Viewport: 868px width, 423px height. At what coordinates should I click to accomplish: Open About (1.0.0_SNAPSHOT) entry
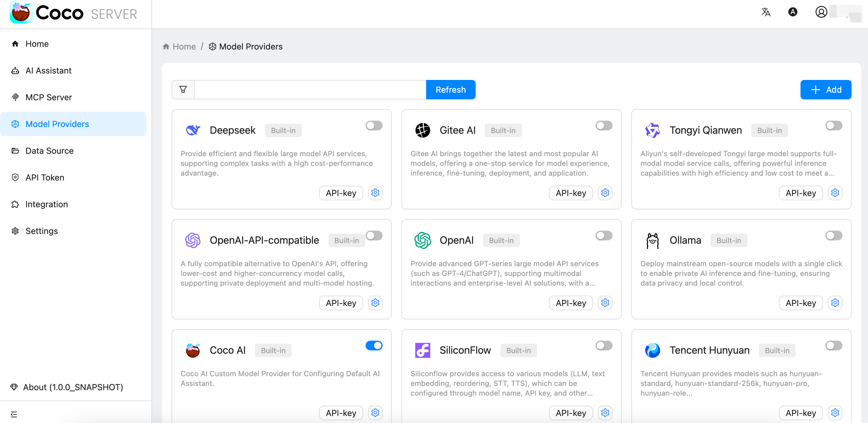pyautogui.click(x=67, y=387)
